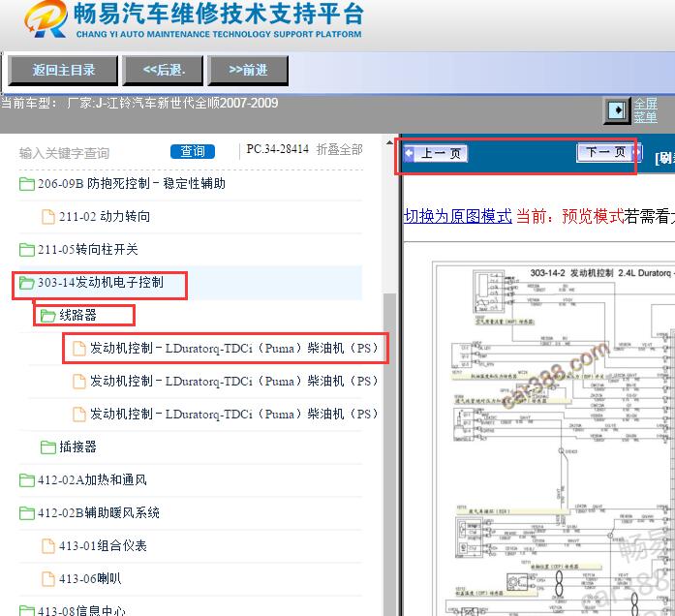
Task: Click scroll up arrow of tree panel
Action: pos(389,142)
